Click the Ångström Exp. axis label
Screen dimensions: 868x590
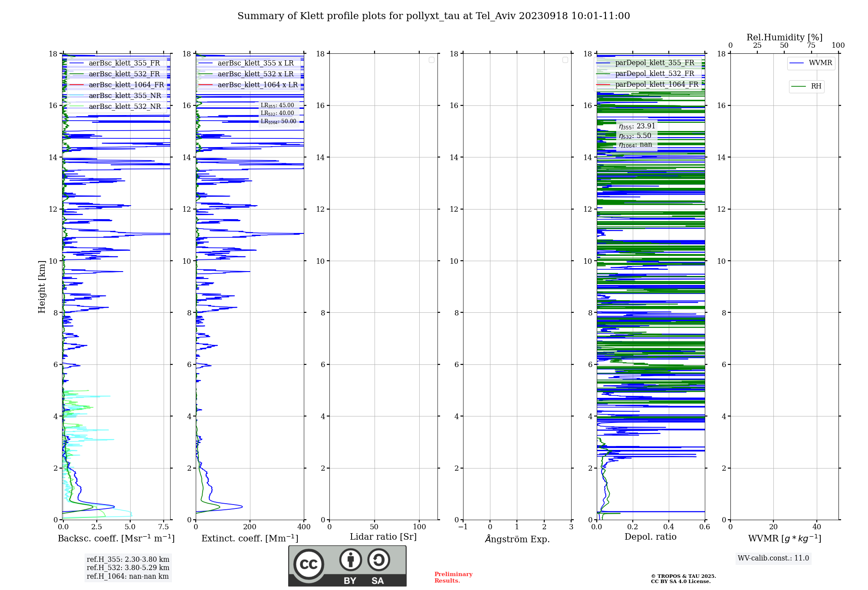point(517,539)
